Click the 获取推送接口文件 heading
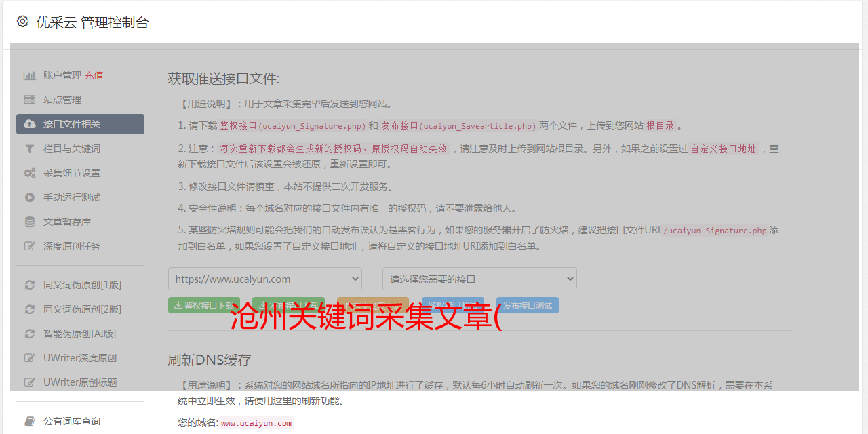 tap(224, 79)
